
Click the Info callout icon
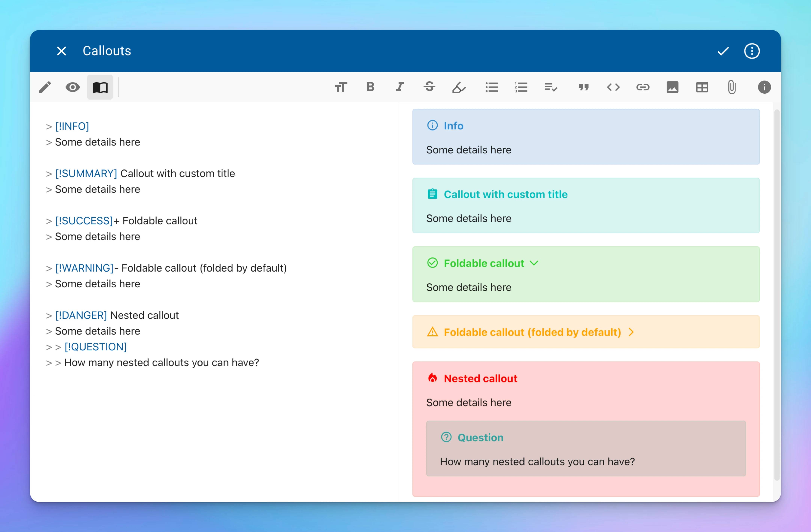pyautogui.click(x=432, y=125)
